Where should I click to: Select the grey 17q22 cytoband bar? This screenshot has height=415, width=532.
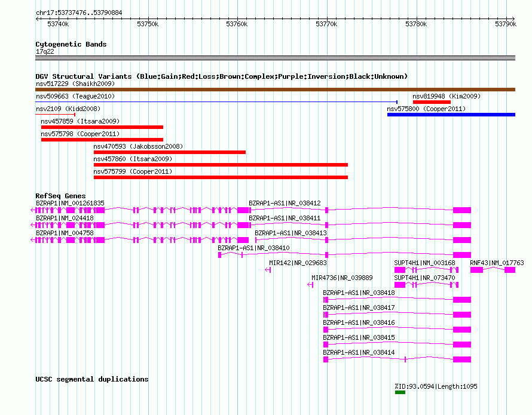coord(275,58)
